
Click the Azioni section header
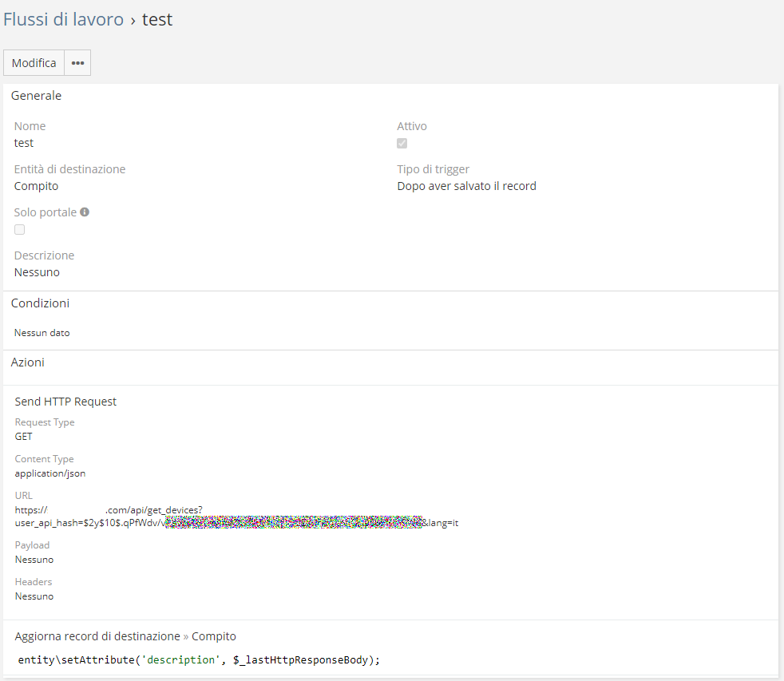pos(28,362)
